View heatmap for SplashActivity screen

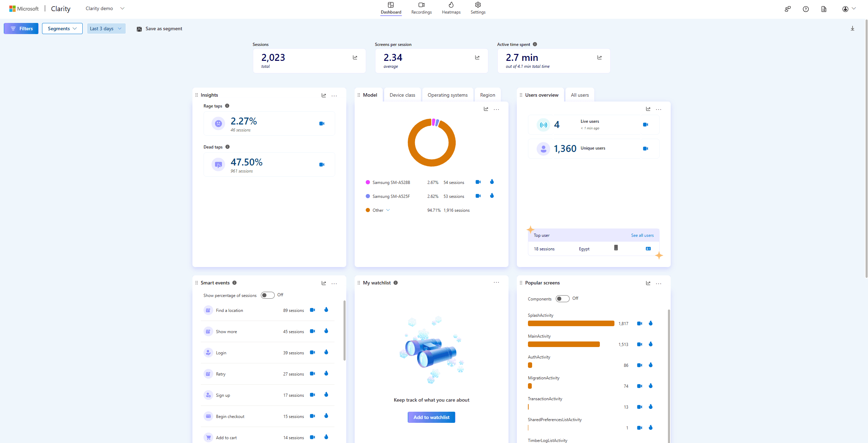coord(651,323)
